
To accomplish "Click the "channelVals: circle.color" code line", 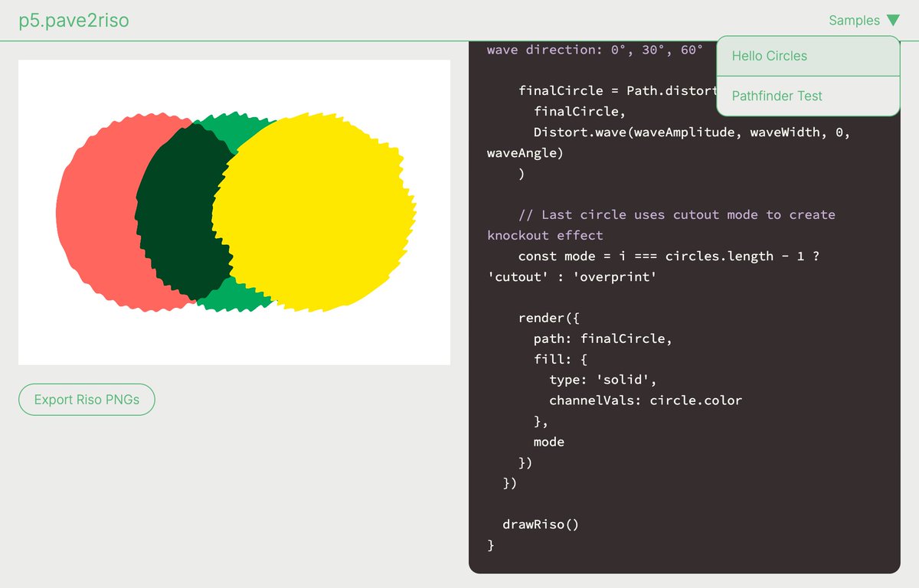I will click(x=646, y=400).
